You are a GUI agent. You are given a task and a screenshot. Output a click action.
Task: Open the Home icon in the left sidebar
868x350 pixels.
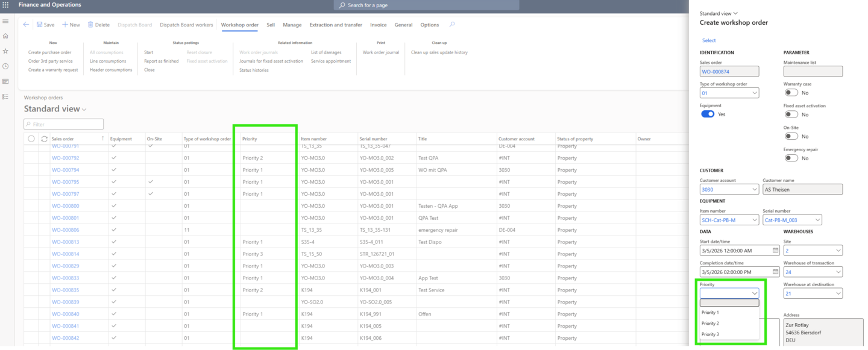(x=5, y=36)
